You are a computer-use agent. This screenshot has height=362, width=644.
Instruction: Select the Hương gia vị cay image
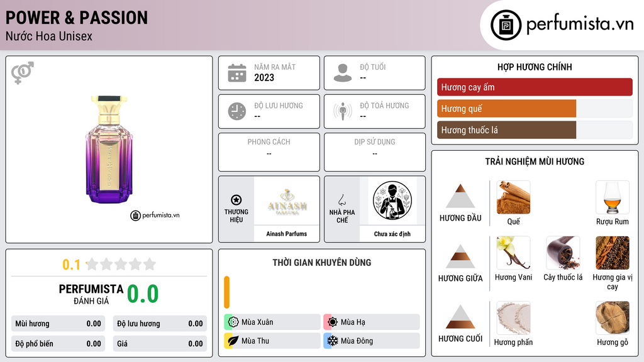click(613, 253)
